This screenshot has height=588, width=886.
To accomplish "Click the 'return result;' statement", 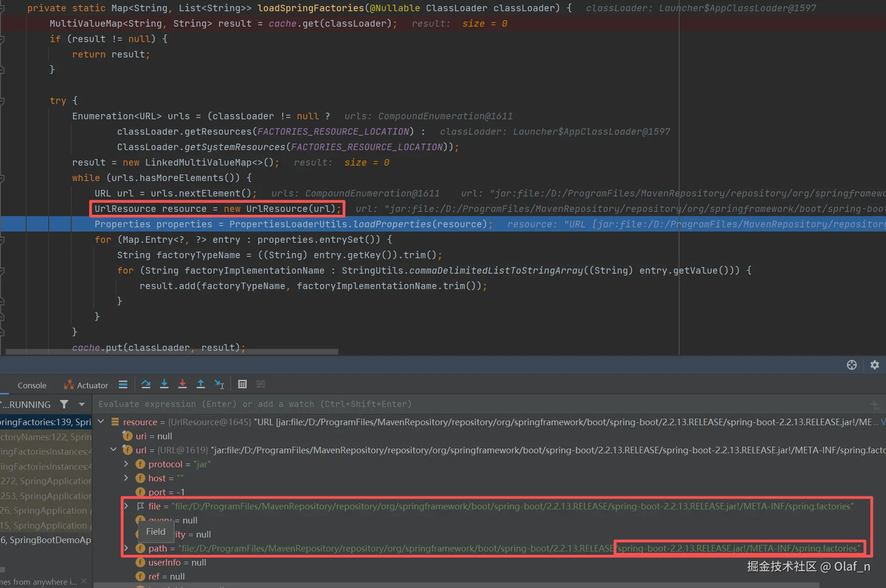I will 111,54.
